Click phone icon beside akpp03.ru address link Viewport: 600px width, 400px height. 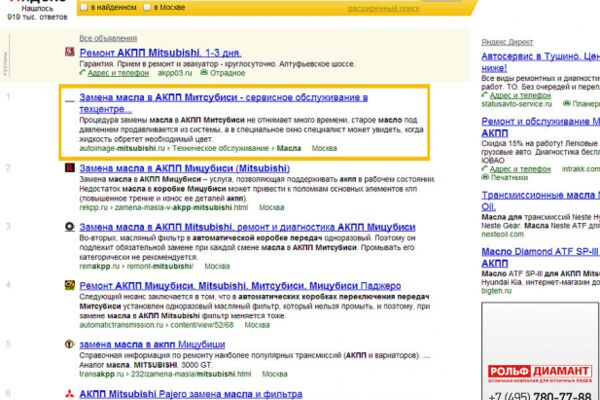[83, 72]
